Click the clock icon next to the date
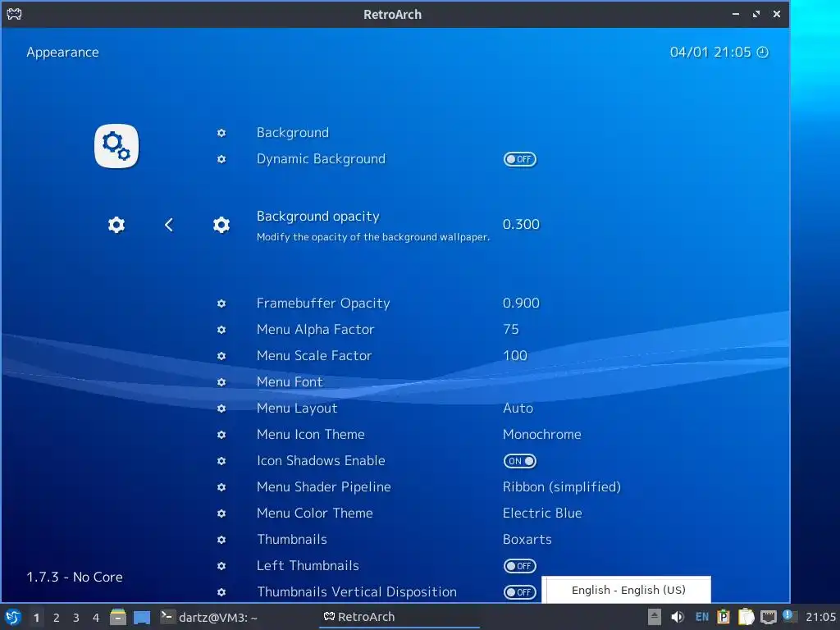The width and height of the screenshot is (840, 630). click(762, 52)
